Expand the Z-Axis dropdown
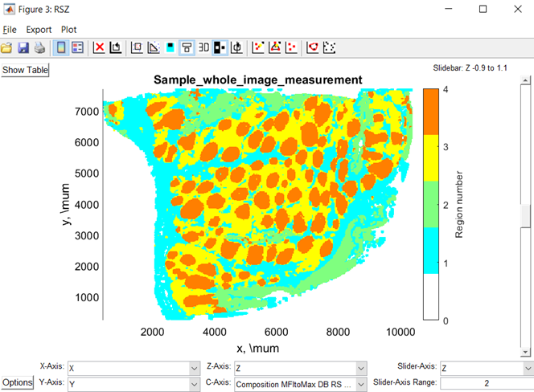Viewport: 534px width, 392px height. [x=361, y=368]
